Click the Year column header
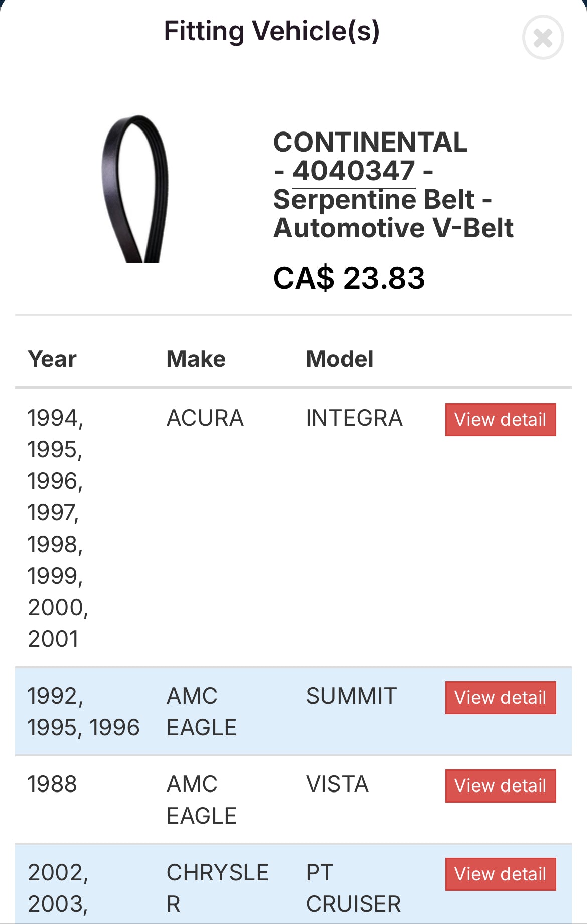This screenshot has width=587, height=924. (x=52, y=359)
